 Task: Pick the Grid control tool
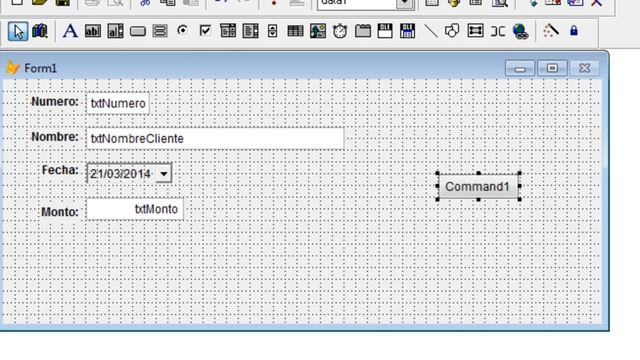point(295,31)
